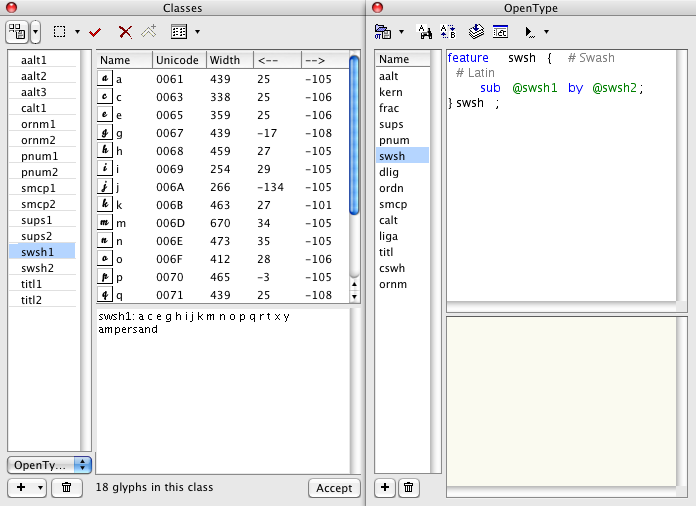
Task: Click the stacked layers import icon in OpenType toolbar
Action: 476,32
